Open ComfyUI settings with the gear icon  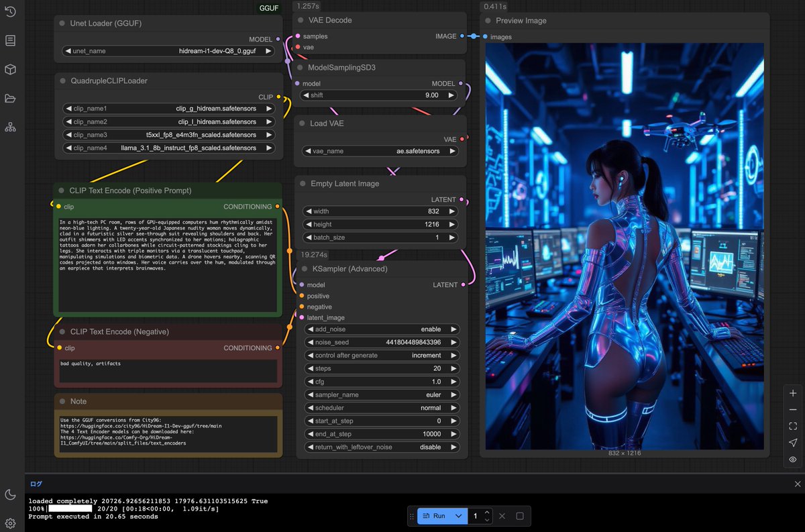(10, 523)
